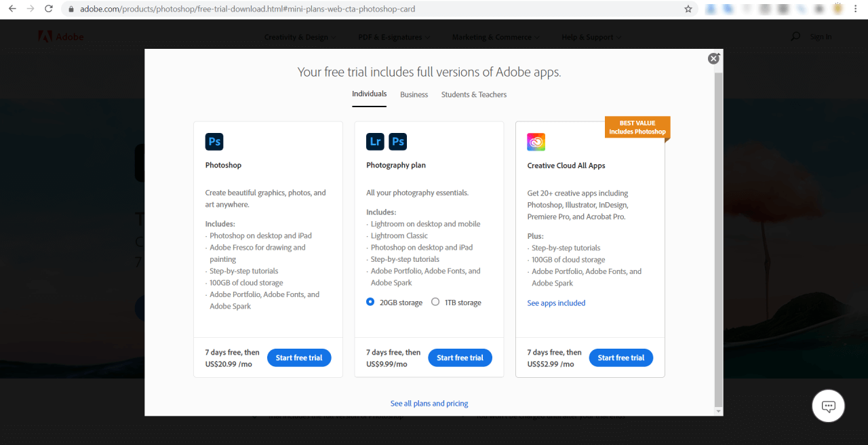Click the dialog scrollbar down arrow
The image size is (868, 445).
[719, 411]
